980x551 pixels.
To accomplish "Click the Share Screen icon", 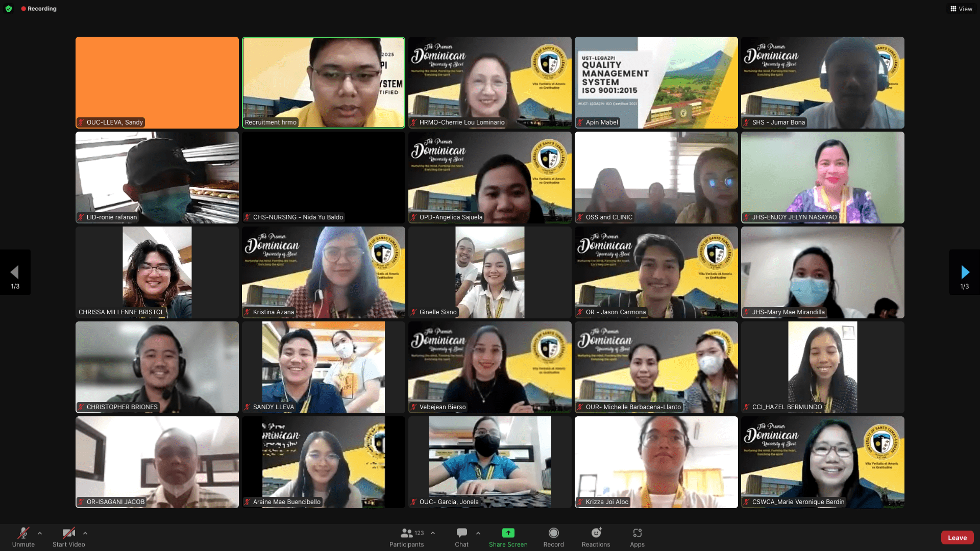I will click(x=508, y=533).
